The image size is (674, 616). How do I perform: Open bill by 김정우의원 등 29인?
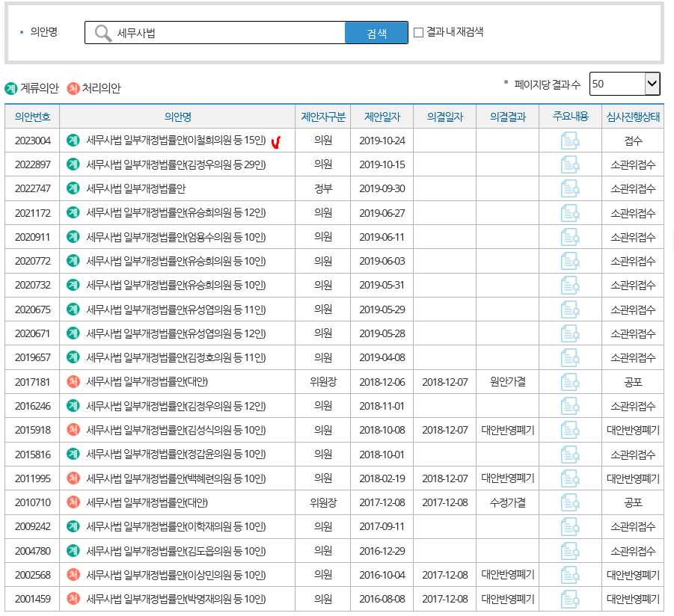point(176,164)
